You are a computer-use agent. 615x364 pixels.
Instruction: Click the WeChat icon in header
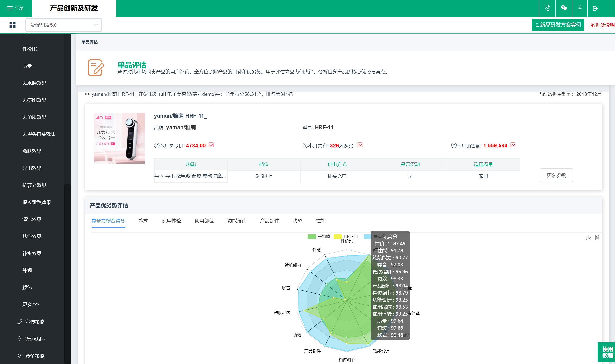pyautogui.click(x=564, y=8)
